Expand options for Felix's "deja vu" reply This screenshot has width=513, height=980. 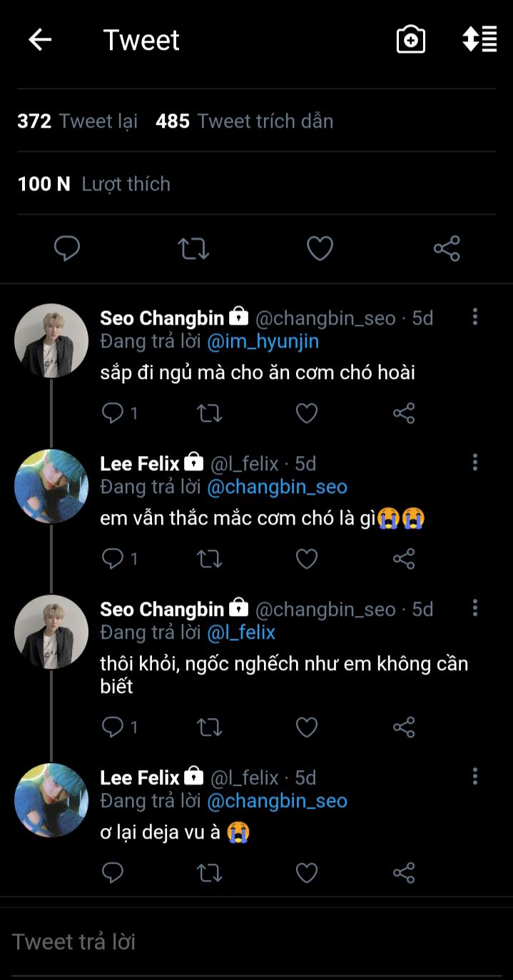475,777
